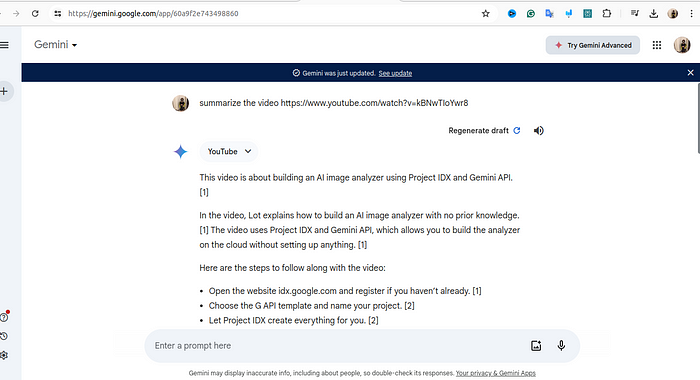
Task: Click 'Gemini was just updated.' banner text
Action: tap(339, 73)
